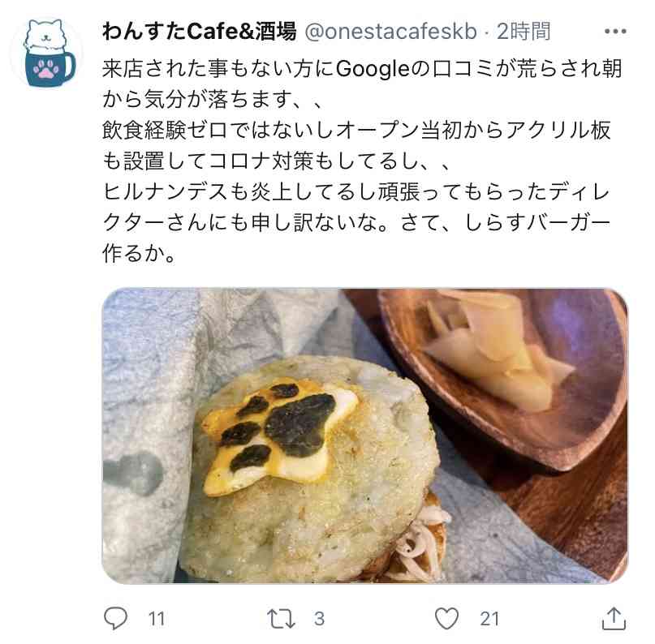View the 11 replies count
Image resolution: width=655 pixels, height=644 pixels.
pos(157,619)
